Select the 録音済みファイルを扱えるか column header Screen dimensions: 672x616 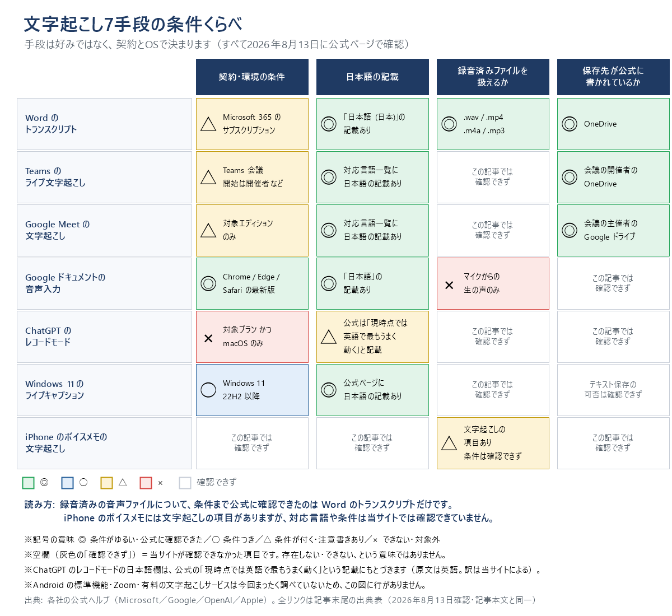point(493,77)
